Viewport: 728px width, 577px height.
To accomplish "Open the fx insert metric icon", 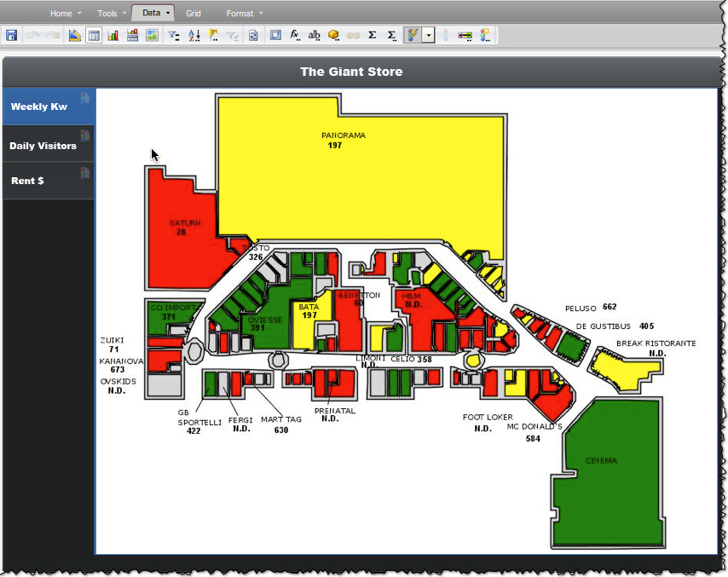I will click(294, 35).
